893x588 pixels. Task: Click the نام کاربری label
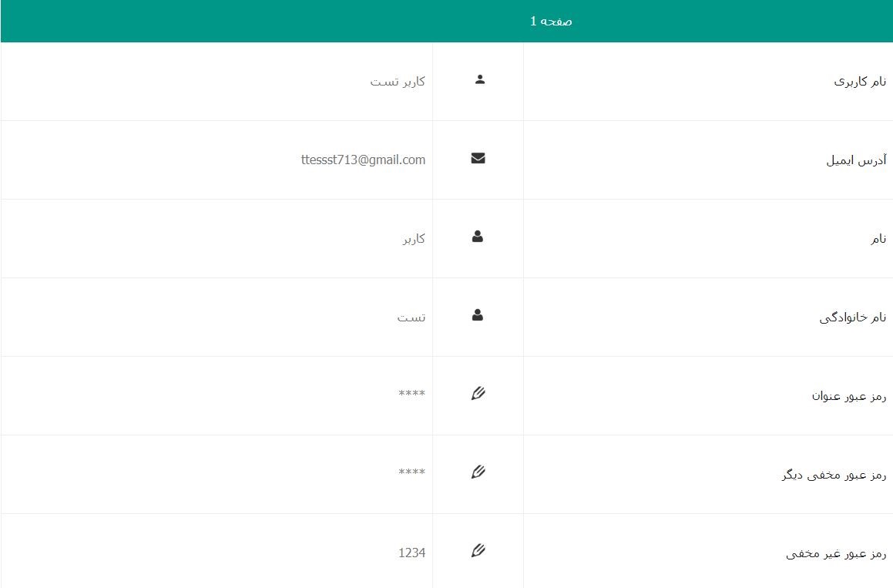pos(860,82)
